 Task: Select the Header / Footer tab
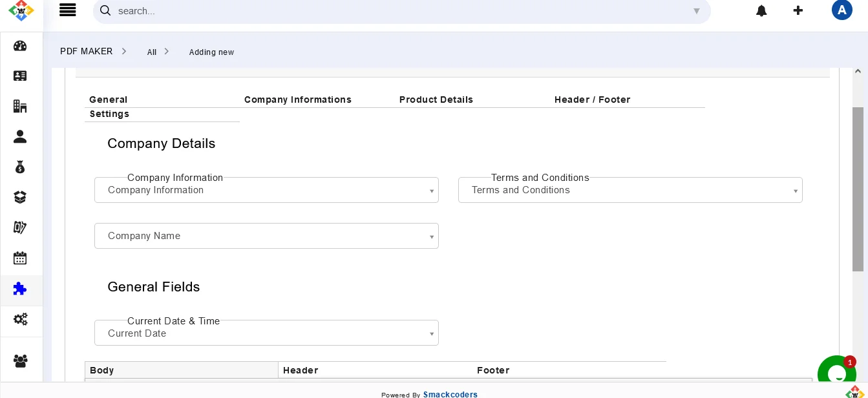point(592,99)
